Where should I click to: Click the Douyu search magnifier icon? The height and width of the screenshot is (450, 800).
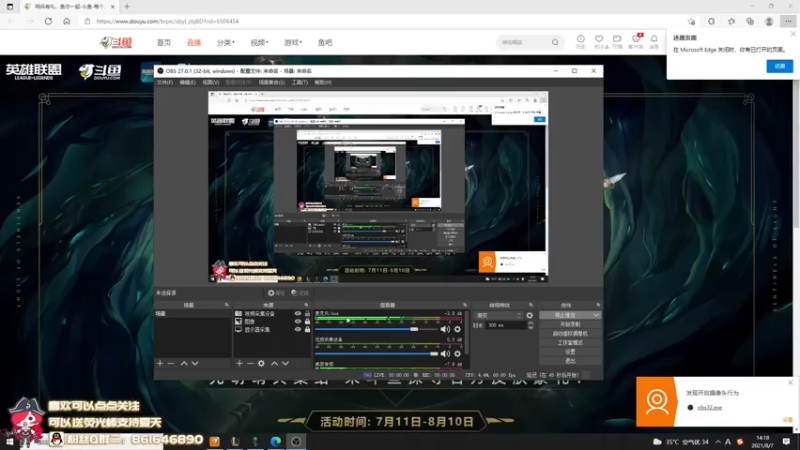555,42
